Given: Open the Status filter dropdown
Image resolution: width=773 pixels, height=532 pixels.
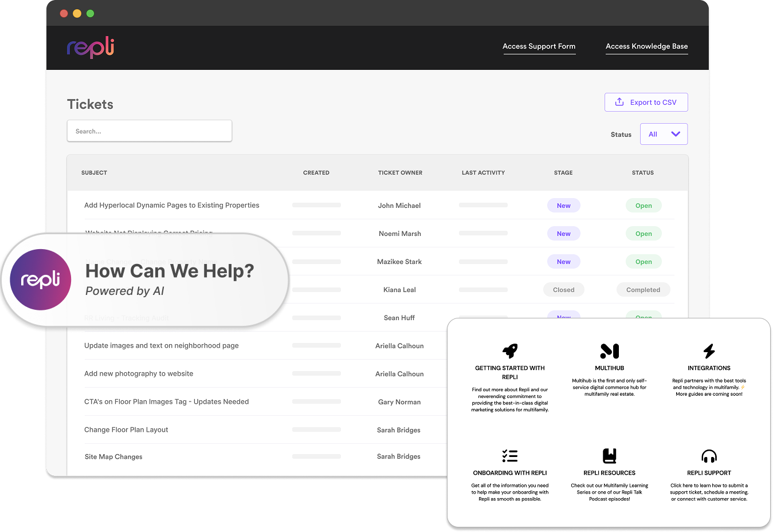Looking at the screenshot, I should point(664,134).
